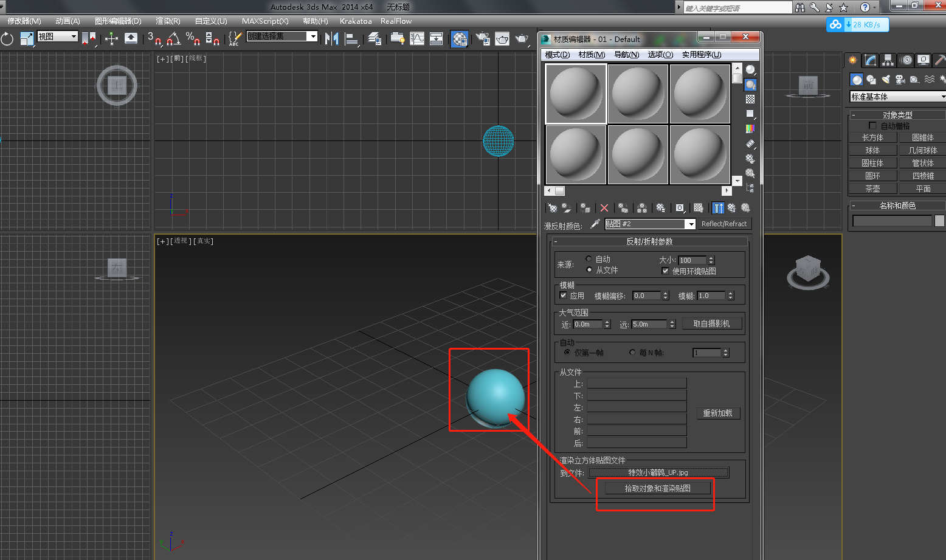Select the first material sample slot
946x560 pixels.
tap(576, 94)
